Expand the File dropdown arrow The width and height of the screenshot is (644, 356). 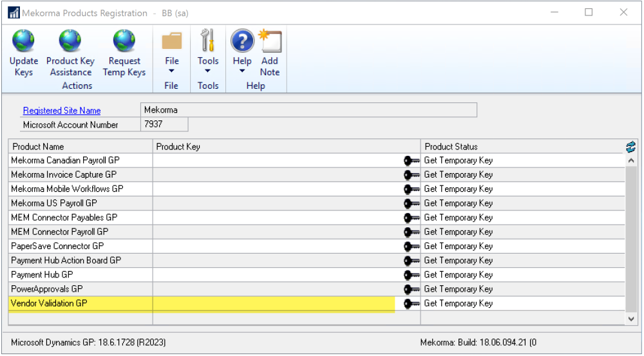[x=172, y=71]
